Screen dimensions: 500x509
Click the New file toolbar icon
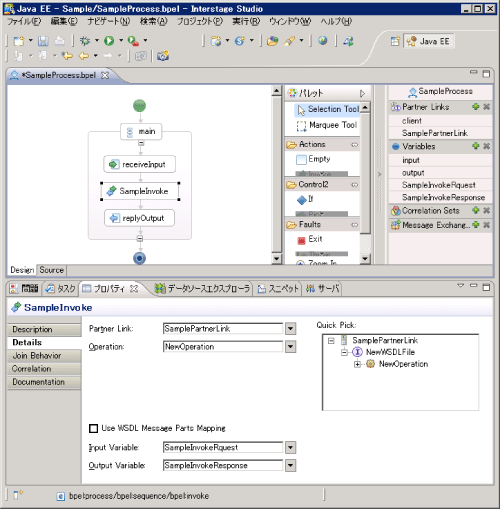19,41
